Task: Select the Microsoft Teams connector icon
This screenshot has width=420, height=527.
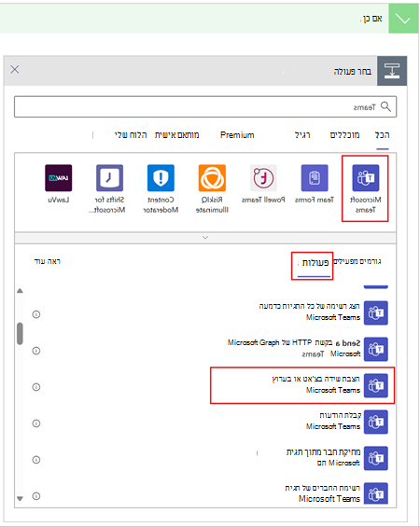Action: 366,178
